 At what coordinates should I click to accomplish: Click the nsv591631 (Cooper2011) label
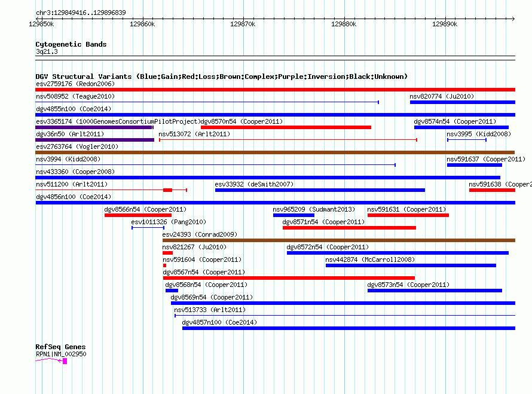coord(406,209)
